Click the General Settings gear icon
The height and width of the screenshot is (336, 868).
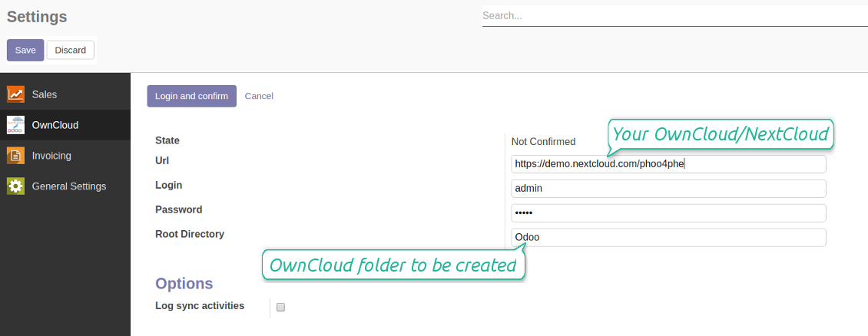tap(15, 186)
